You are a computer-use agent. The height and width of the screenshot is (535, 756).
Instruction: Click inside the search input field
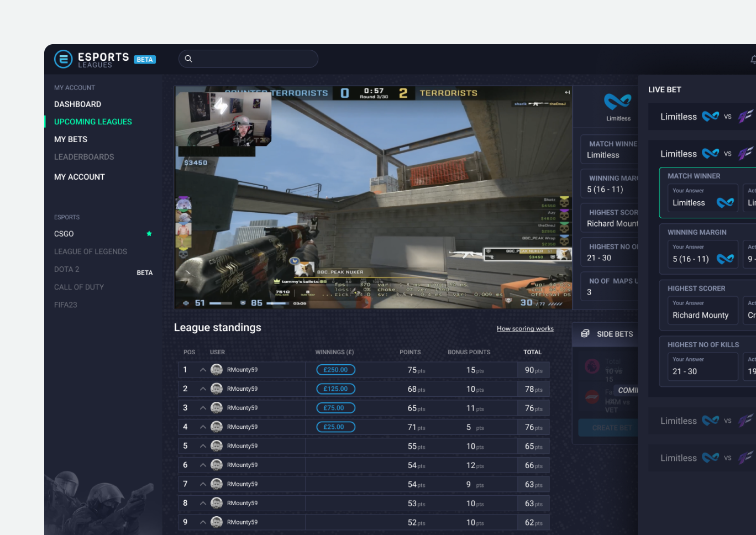click(254, 59)
